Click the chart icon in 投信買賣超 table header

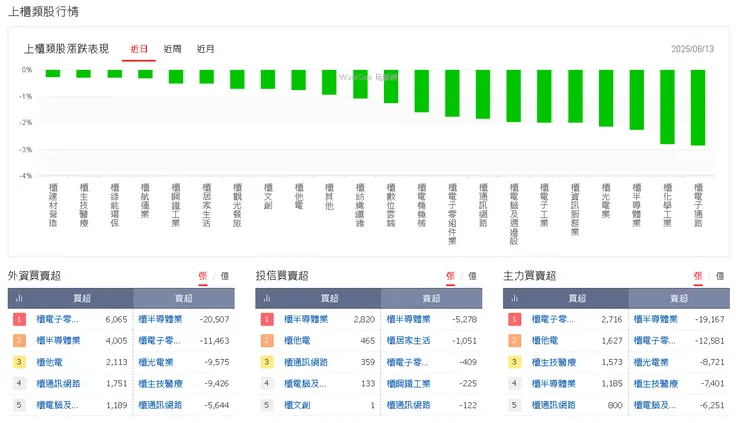pos(267,298)
